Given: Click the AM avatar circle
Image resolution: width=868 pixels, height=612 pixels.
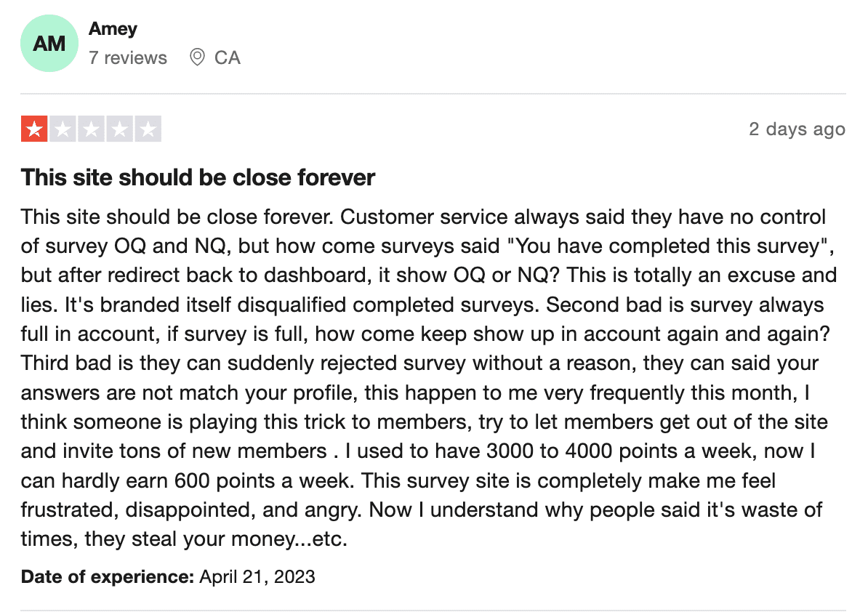Looking at the screenshot, I should click(x=49, y=43).
